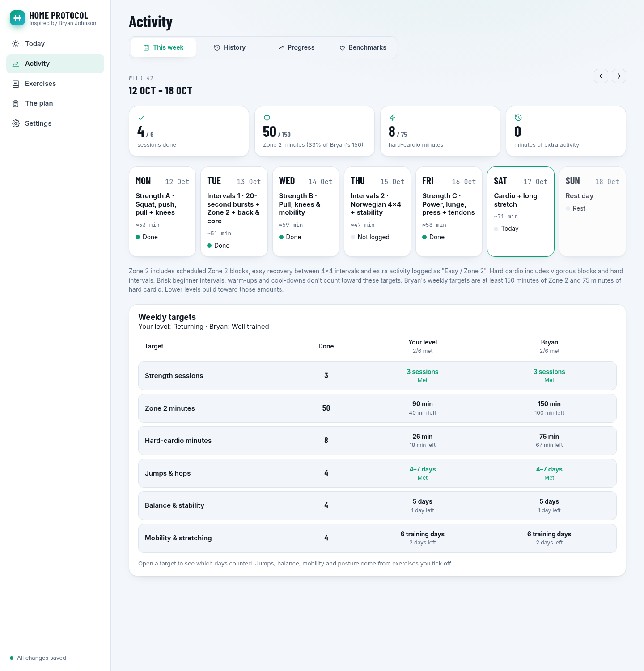Click the gear icon beside Settings
The image size is (644, 671).
pos(16,123)
